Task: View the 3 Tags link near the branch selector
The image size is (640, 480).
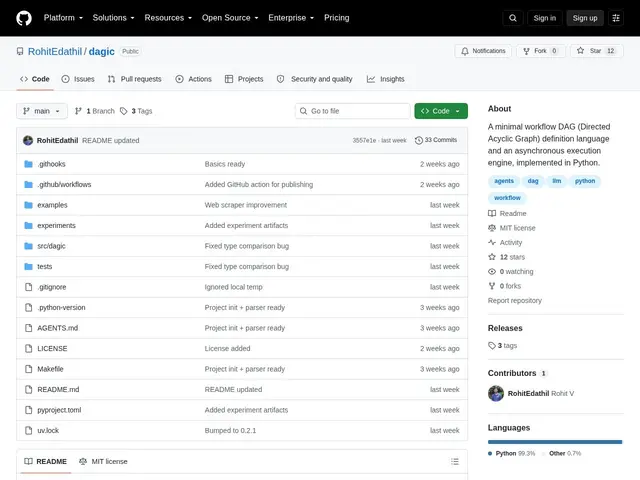Action: (136, 111)
